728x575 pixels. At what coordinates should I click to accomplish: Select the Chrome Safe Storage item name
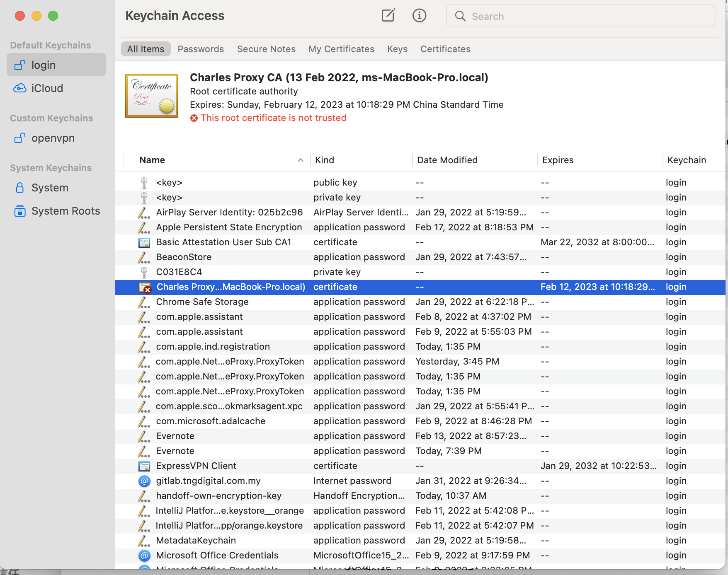point(202,302)
